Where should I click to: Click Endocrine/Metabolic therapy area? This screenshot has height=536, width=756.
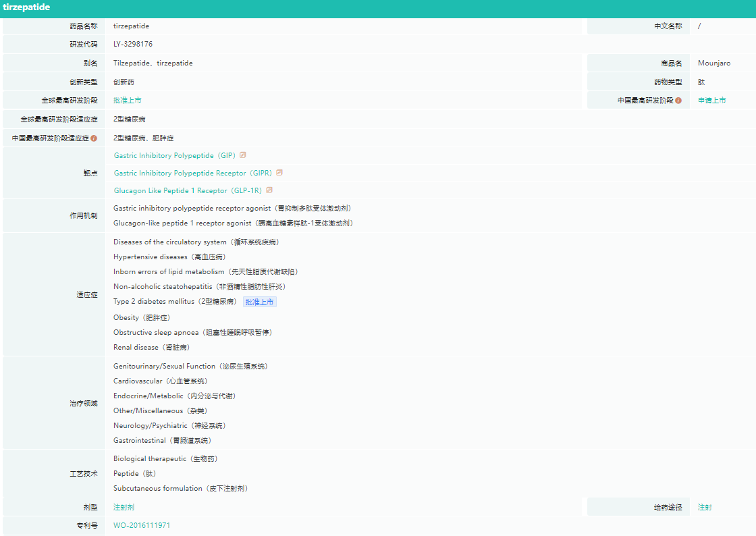coord(175,396)
